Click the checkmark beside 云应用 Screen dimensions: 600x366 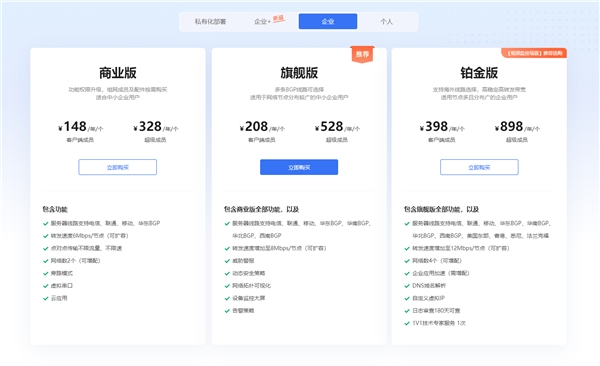[46, 298]
